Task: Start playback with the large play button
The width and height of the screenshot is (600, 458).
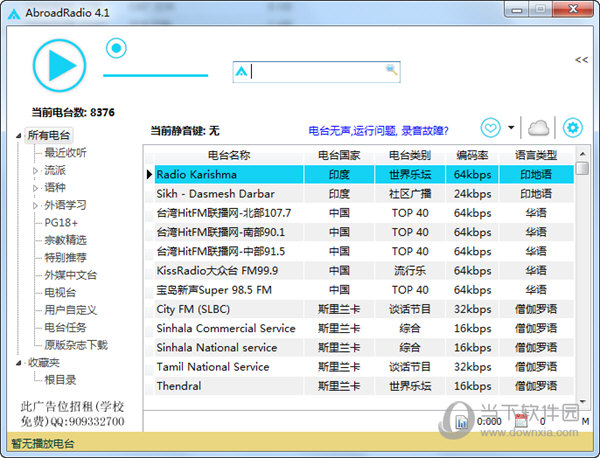Action: tap(59, 65)
